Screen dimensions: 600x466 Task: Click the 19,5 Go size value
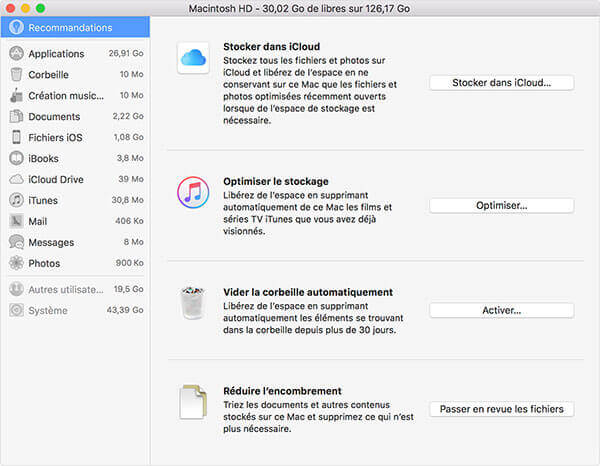point(129,289)
